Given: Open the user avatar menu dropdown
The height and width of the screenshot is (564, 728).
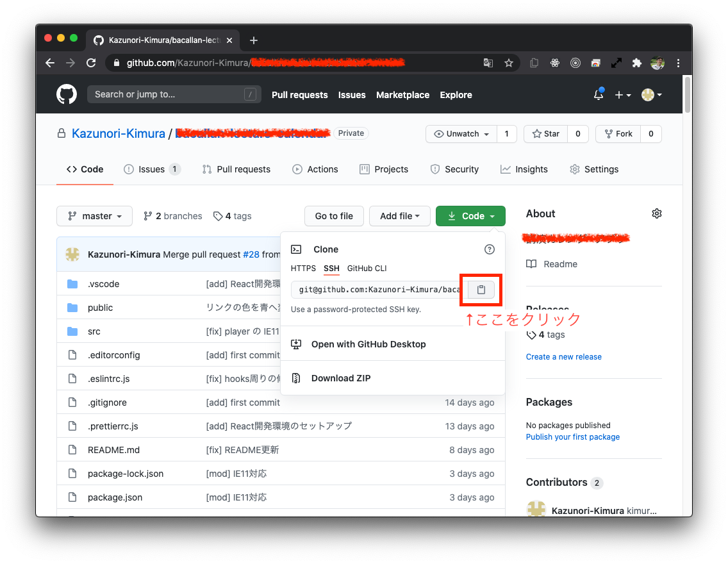Looking at the screenshot, I should (651, 95).
